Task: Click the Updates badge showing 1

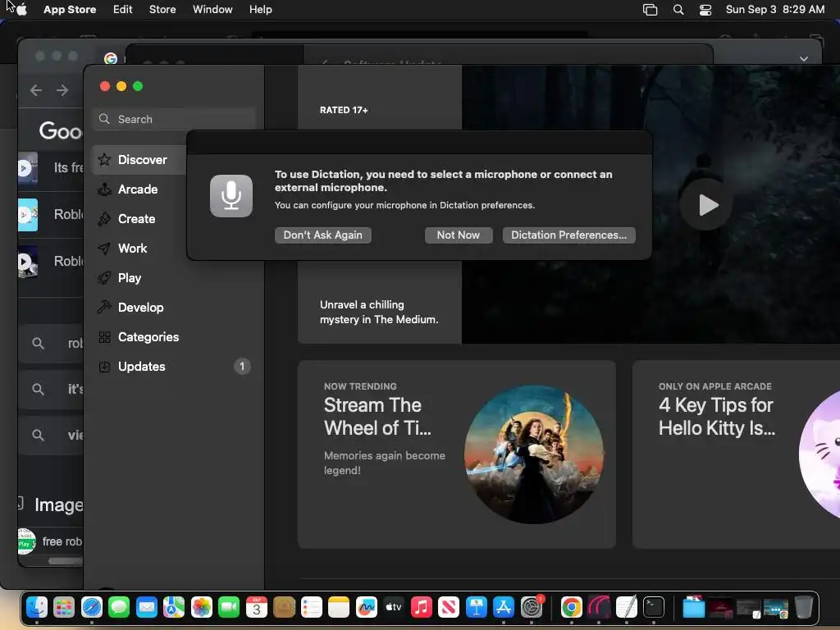Action: tap(242, 367)
